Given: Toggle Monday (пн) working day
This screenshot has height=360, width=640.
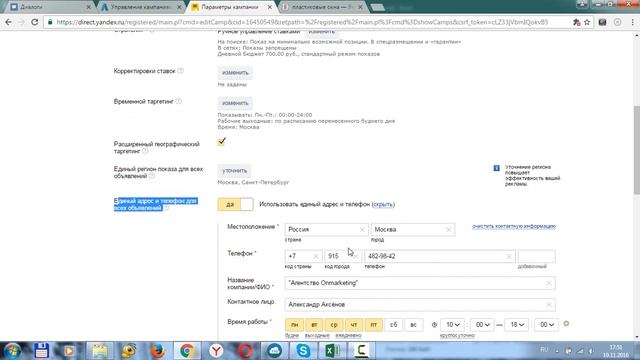Looking at the screenshot, I should coord(294,325).
